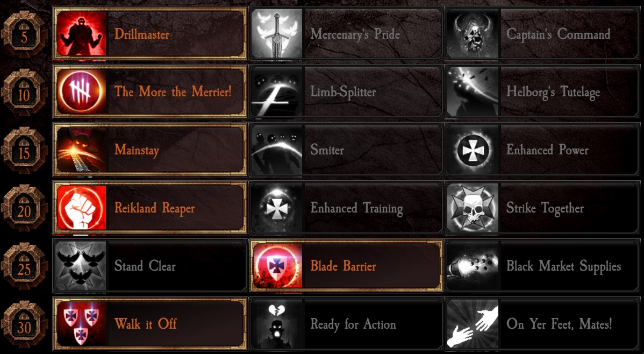The width and height of the screenshot is (644, 354).
Task: Select The More the Merrier! talent
Action: click(x=150, y=91)
